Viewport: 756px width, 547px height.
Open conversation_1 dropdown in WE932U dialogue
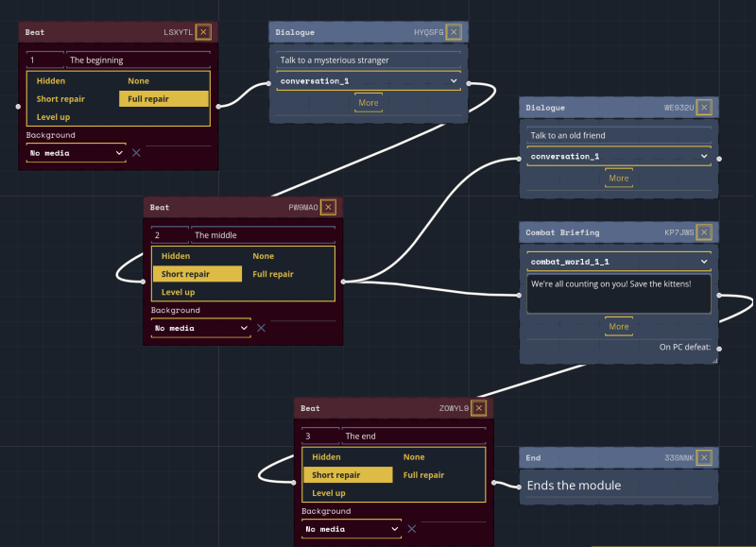click(x=619, y=156)
